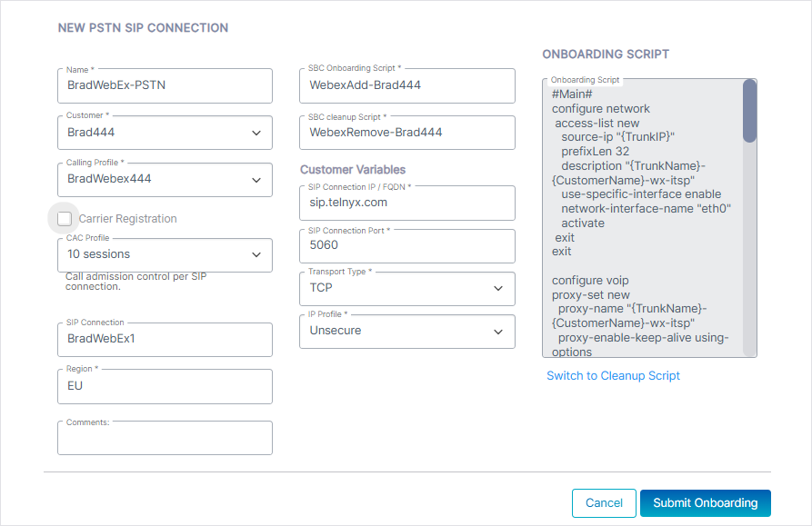The width and height of the screenshot is (812, 526).
Task: Click the SIP Connection field
Action: click(x=165, y=340)
